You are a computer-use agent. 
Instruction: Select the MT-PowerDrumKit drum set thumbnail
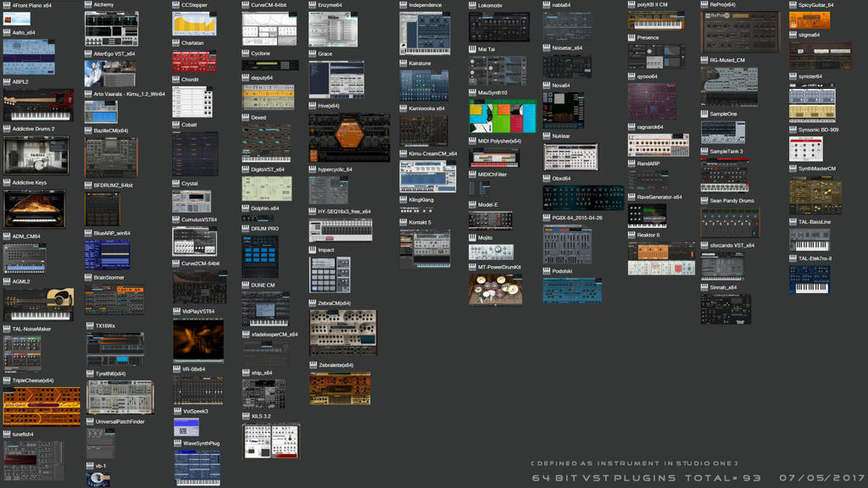coord(495,289)
